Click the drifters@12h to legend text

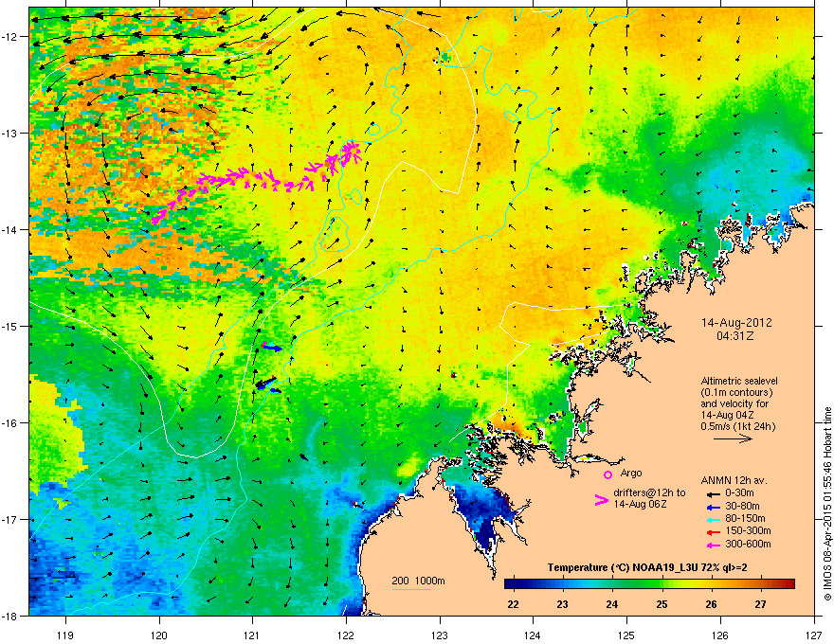tap(649, 492)
